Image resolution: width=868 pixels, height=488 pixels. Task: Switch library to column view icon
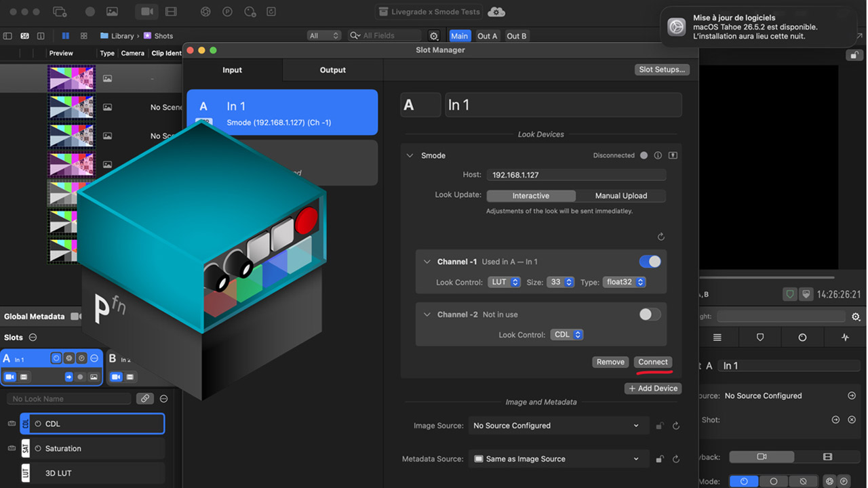pos(66,36)
